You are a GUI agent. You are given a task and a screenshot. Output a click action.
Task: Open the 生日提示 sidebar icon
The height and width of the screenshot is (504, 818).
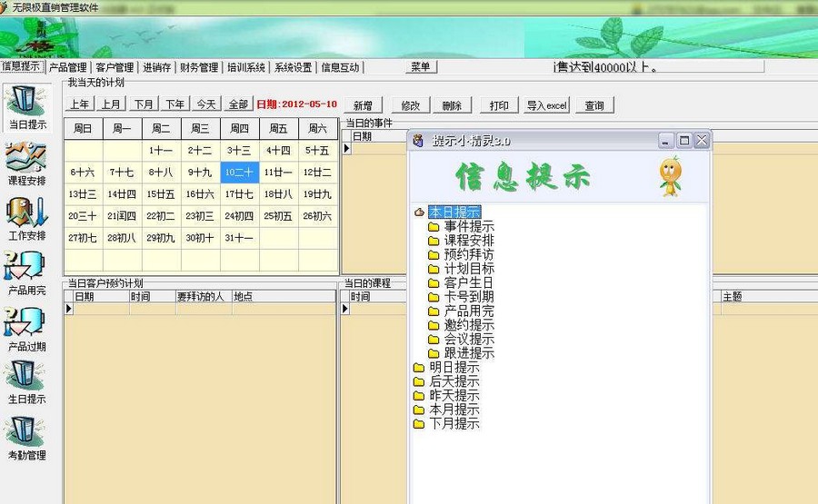pyautogui.click(x=27, y=382)
